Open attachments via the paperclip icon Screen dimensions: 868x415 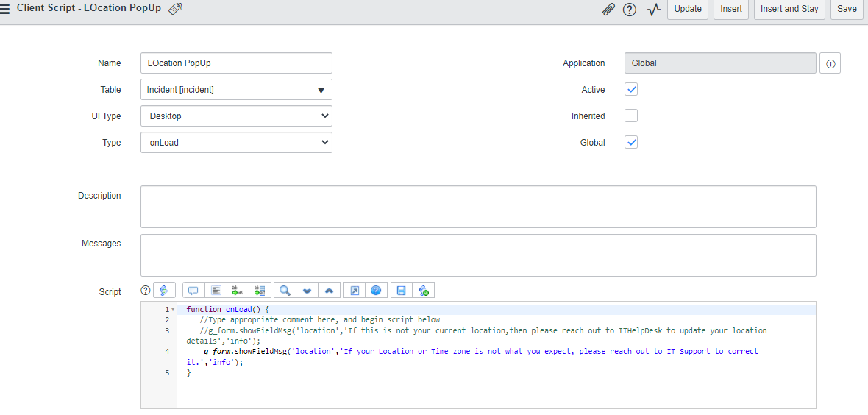tap(608, 10)
